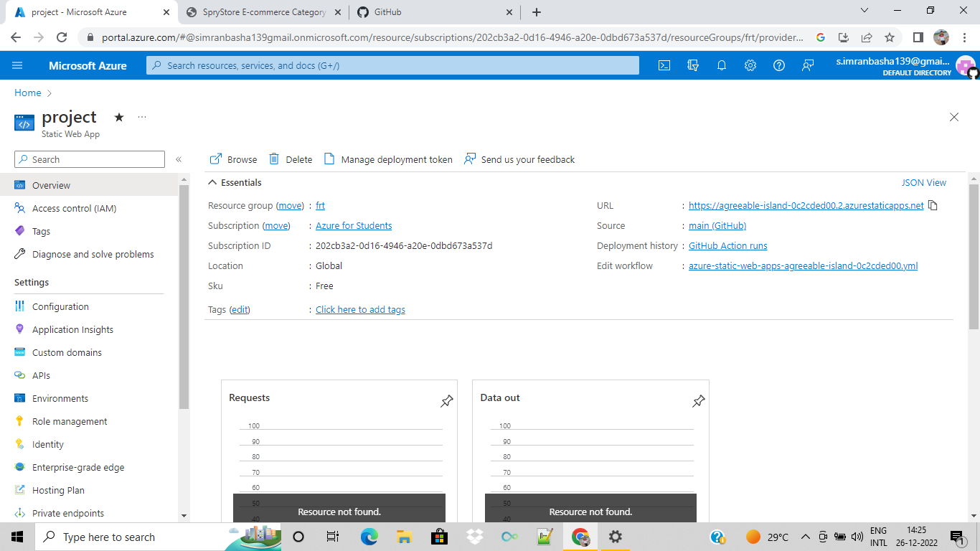Open the ellipsis menu beside project title
Screen dimensions: 980x551
tap(141, 117)
